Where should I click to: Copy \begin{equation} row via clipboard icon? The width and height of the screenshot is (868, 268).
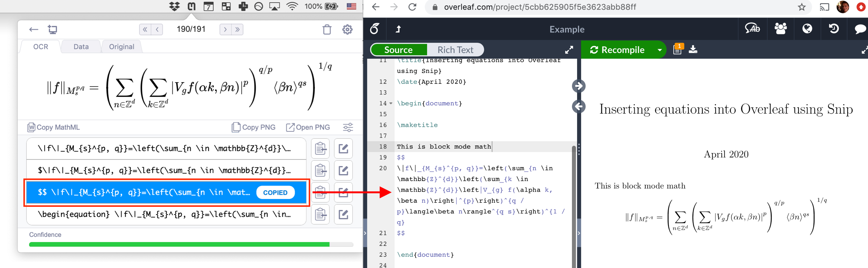point(320,214)
